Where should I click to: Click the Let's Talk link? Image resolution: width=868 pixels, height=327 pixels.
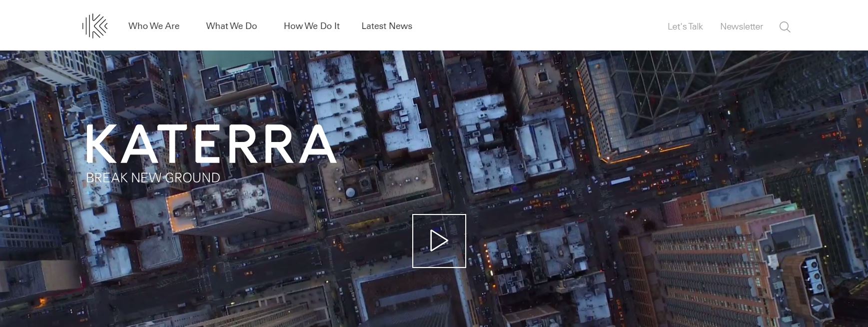[x=685, y=26]
